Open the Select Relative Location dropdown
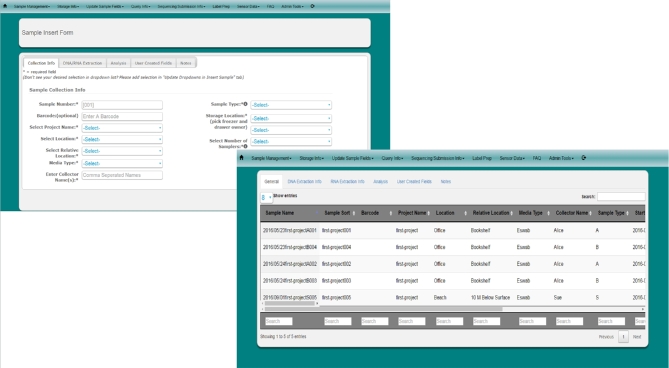Viewport: 669px width, 368px height. (122, 151)
